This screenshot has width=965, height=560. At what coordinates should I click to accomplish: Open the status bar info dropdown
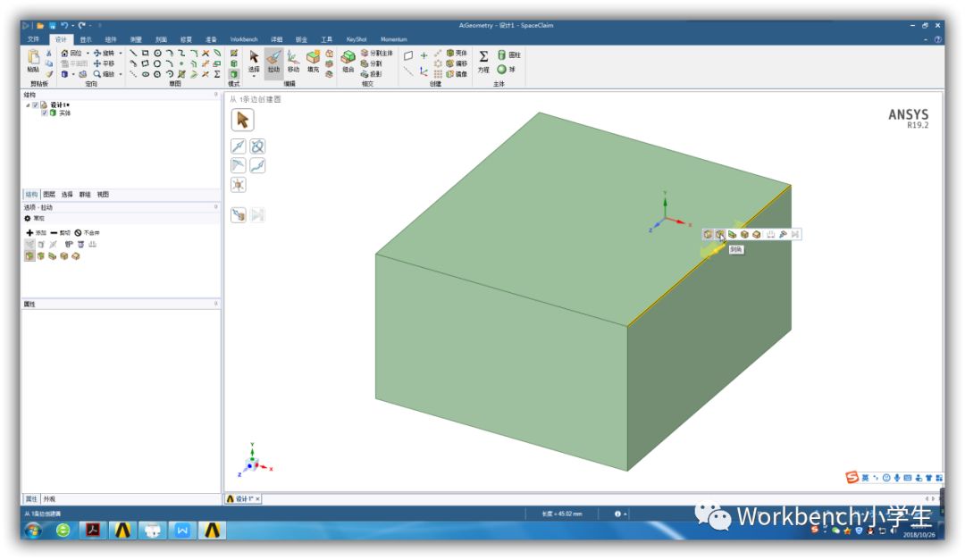620,514
